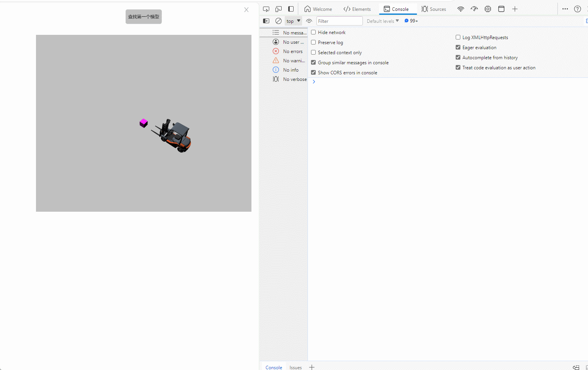The width and height of the screenshot is (588, 370).
Task: Expand Default levels dropdown
Action: pyautogui.click(x=383, y=21)
